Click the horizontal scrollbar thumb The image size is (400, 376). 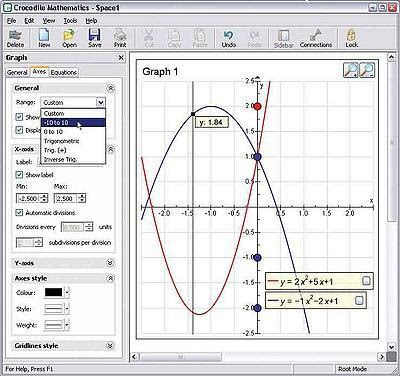pyautogui.click(x=180, y=357)
